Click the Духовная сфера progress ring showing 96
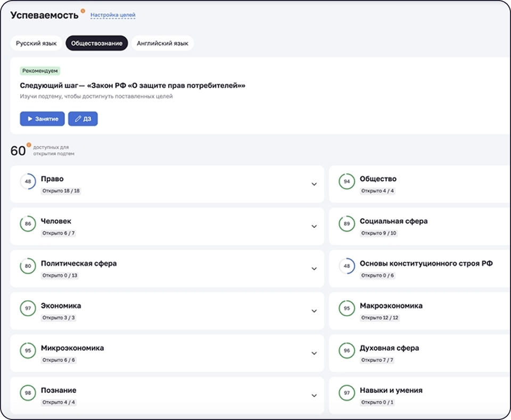This screenshot has width=511, height=420. tap(347, 351)
